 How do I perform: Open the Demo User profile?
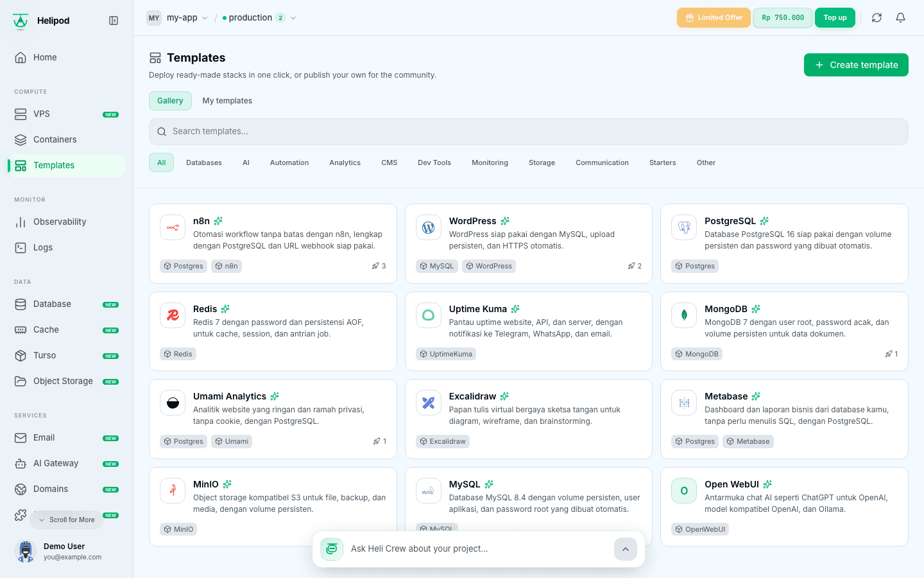point(67,551)
